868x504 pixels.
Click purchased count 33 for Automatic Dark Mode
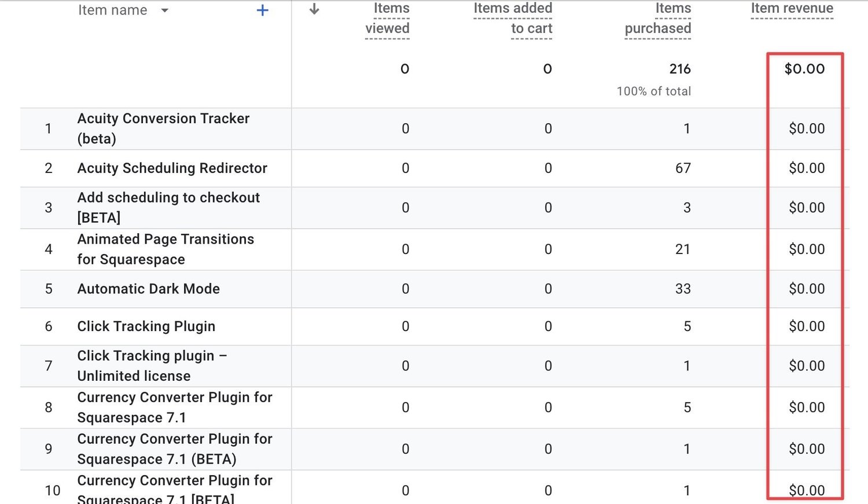[x=683, y=289]
